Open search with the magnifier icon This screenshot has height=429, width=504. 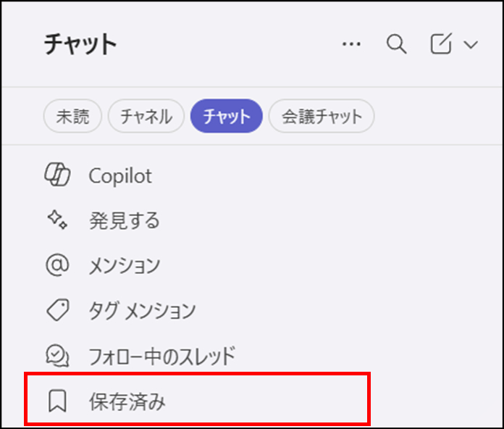coord(396,45)
